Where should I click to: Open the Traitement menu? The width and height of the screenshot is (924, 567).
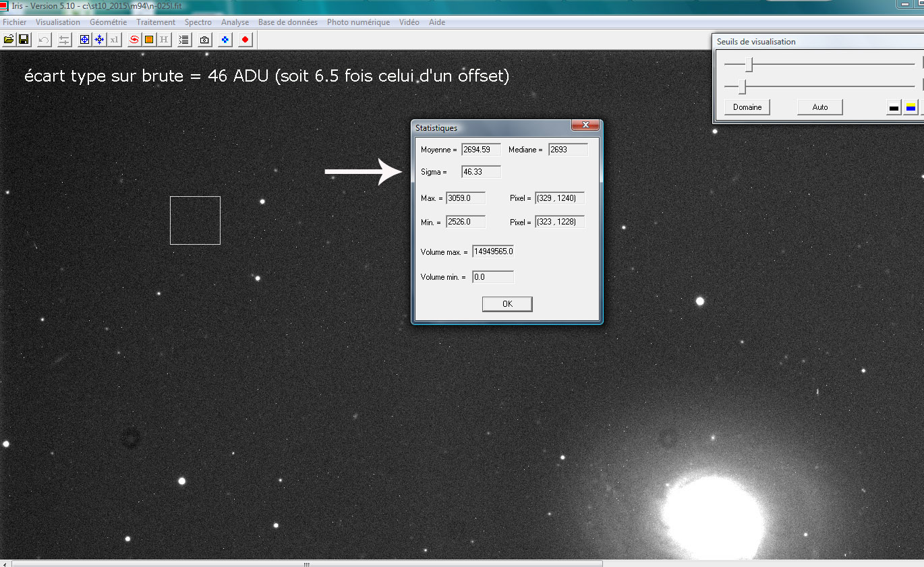coord(156,22)
